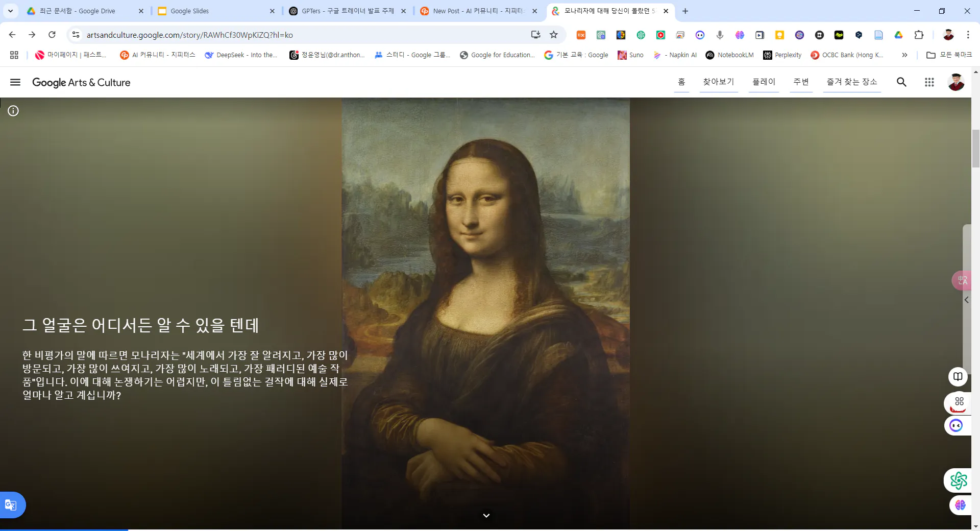Viewport: 980px width, 531px height.
Task: Open the Napkin AI bookmark
Action: (675, 55)
